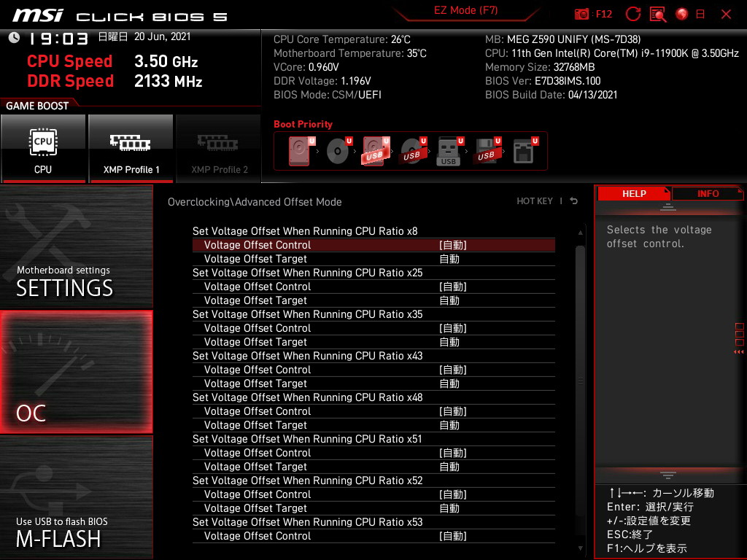
Task: Click the F12 screenshot camera icon
Action: tap(581, 15)
